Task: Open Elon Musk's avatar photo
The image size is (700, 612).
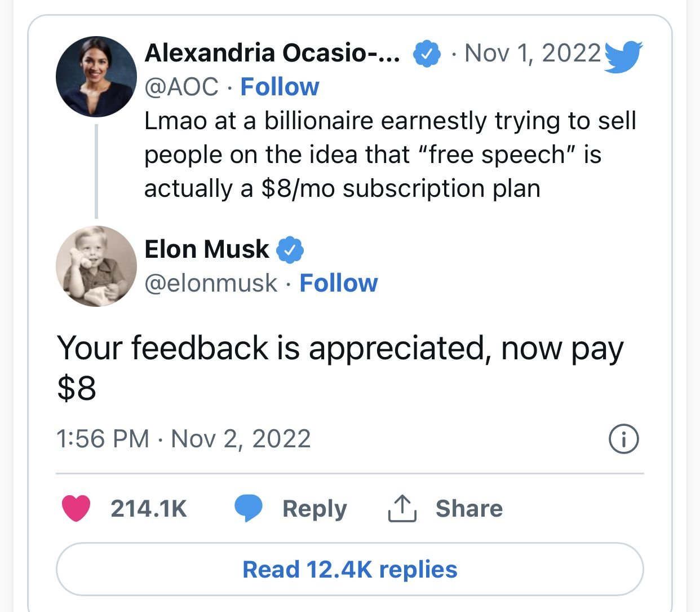Action: (x=96, y=266)
